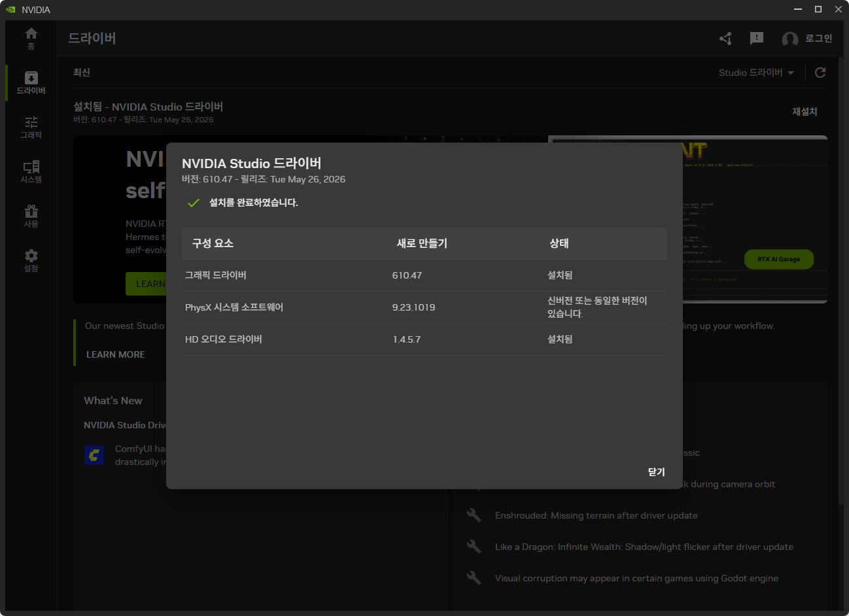This screenshot has height=616, width=849.
Task: Click version value 9.23.1019
Action: click(x=413, y=307)
